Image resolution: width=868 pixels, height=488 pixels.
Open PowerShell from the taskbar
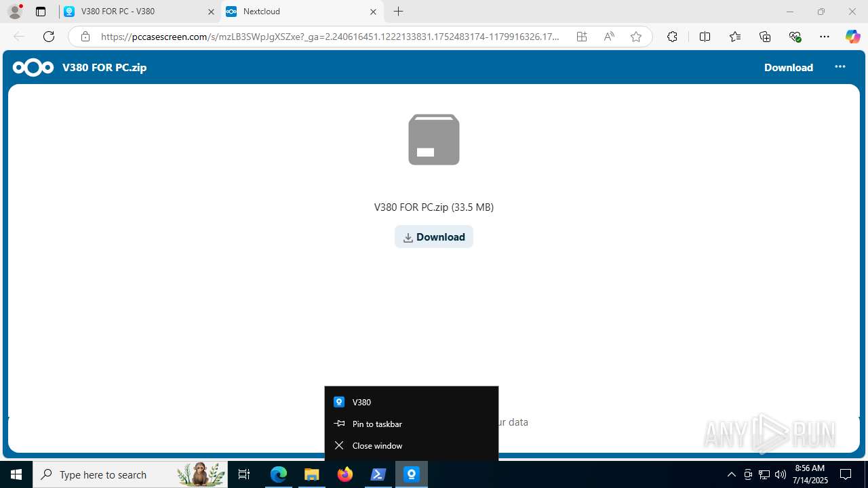pyautogui.click(x=378, y=474)
